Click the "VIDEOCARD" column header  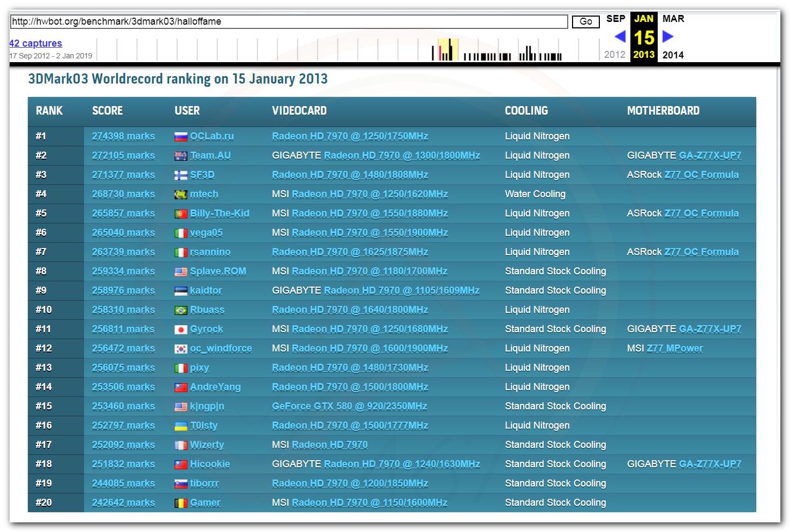299,111
